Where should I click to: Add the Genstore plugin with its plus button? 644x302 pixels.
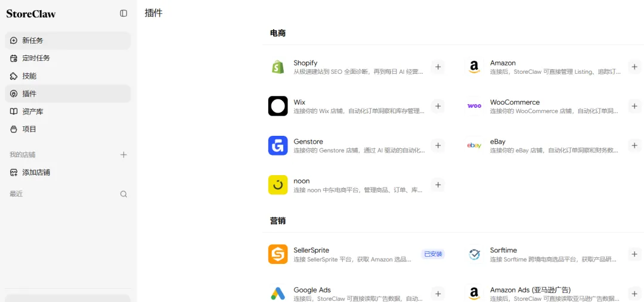pyautogui.click(x=438, y=145)
